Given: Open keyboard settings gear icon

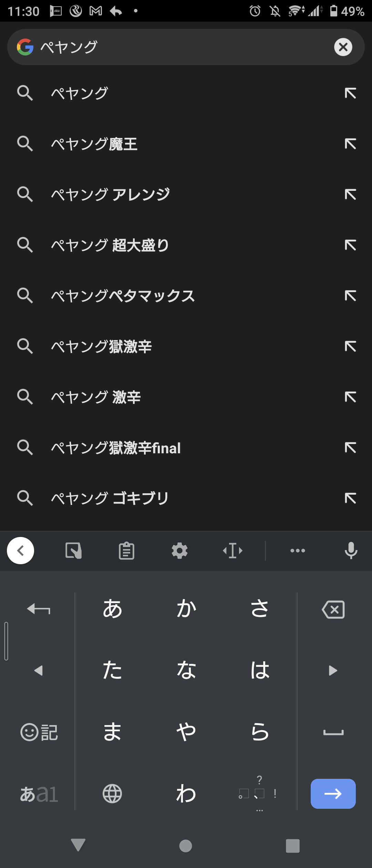Looking at the screenshot, I should pos(179,550).
